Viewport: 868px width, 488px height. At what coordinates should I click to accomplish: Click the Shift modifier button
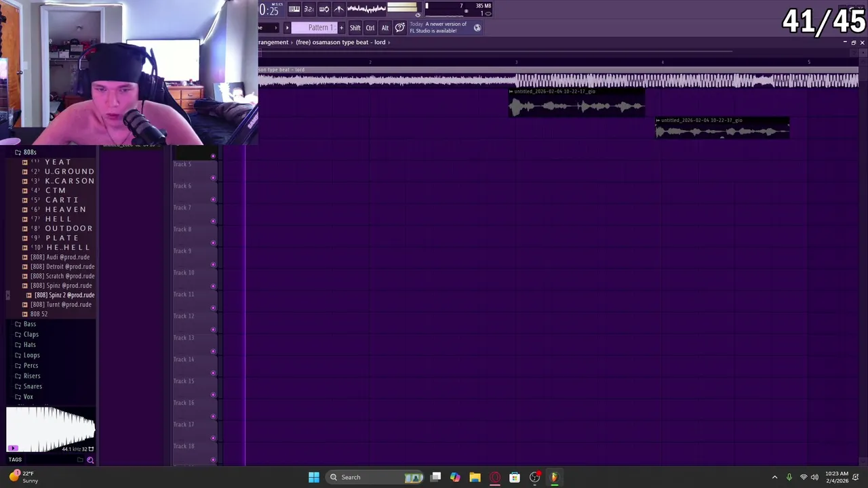tap(355, 28)
